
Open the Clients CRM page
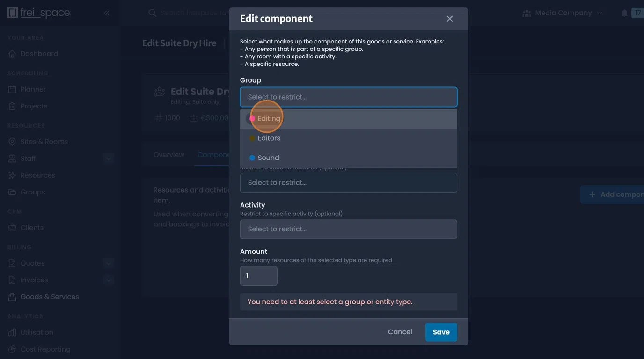click(31, 227)
